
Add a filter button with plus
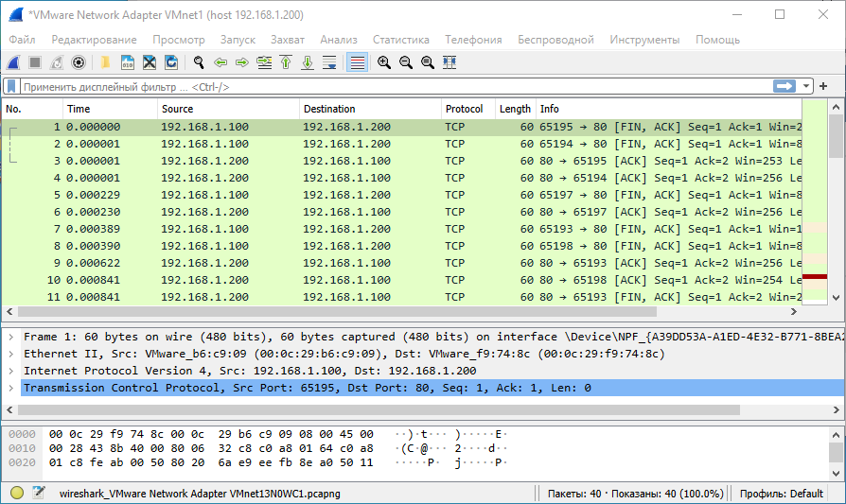[x=823, y=86]
